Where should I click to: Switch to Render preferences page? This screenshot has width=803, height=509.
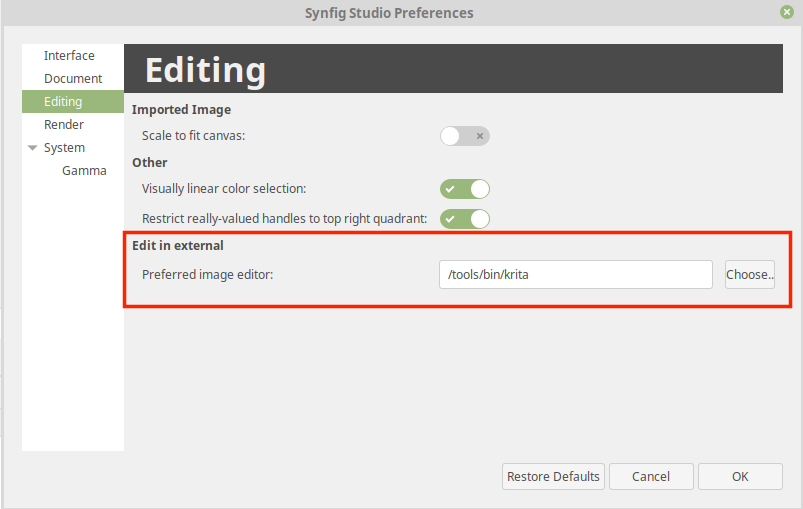64,125
